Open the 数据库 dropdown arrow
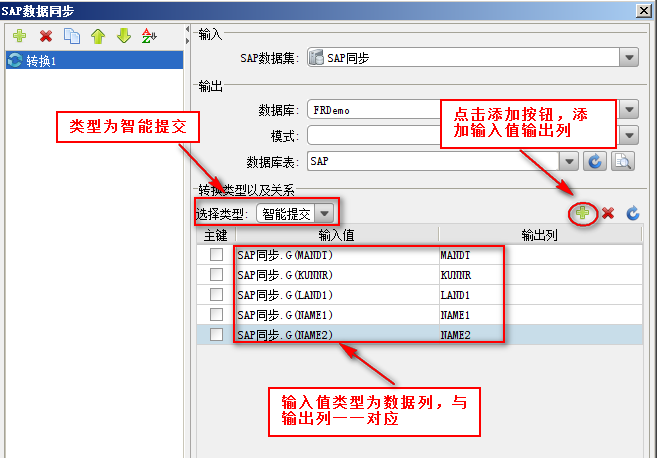The width and height of the screenshot is (657, 458). [x=629, y=110]
